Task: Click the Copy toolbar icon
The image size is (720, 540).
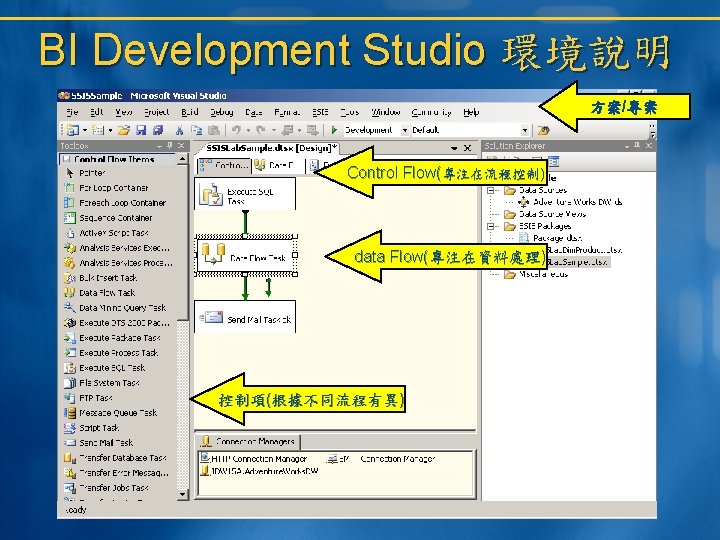Action: (x=197, y=130)
